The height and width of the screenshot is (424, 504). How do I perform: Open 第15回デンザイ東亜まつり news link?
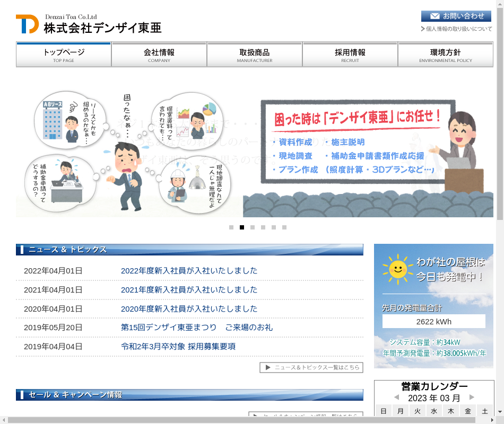(x=196, y=328)
